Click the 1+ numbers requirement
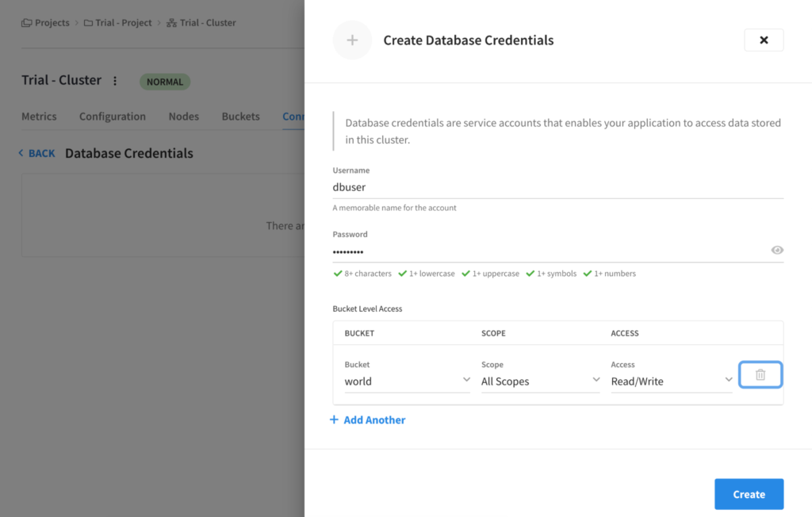The image size is (812, 517). (x=609, y=274)
